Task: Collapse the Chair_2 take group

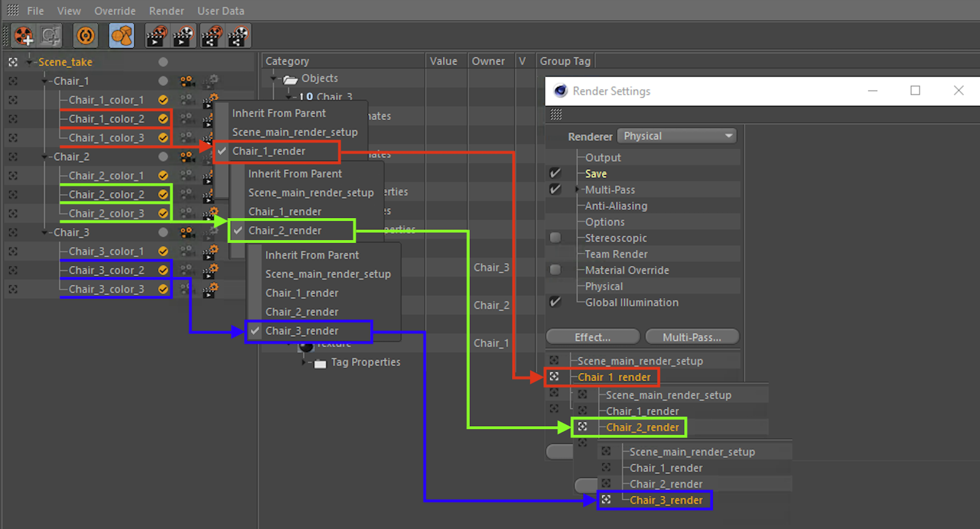Action: click(x=44, y=157)
